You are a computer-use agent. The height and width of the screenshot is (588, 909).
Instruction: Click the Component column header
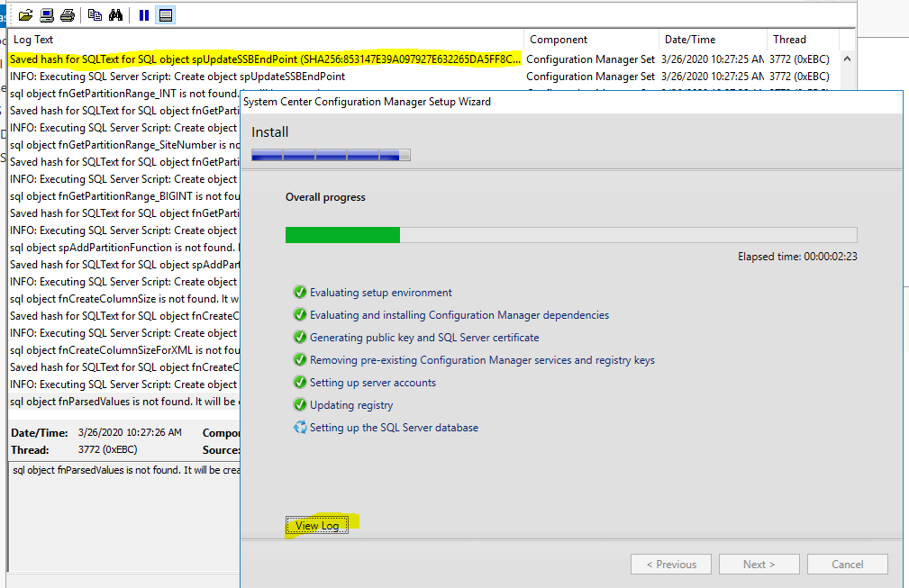(591, 40)
